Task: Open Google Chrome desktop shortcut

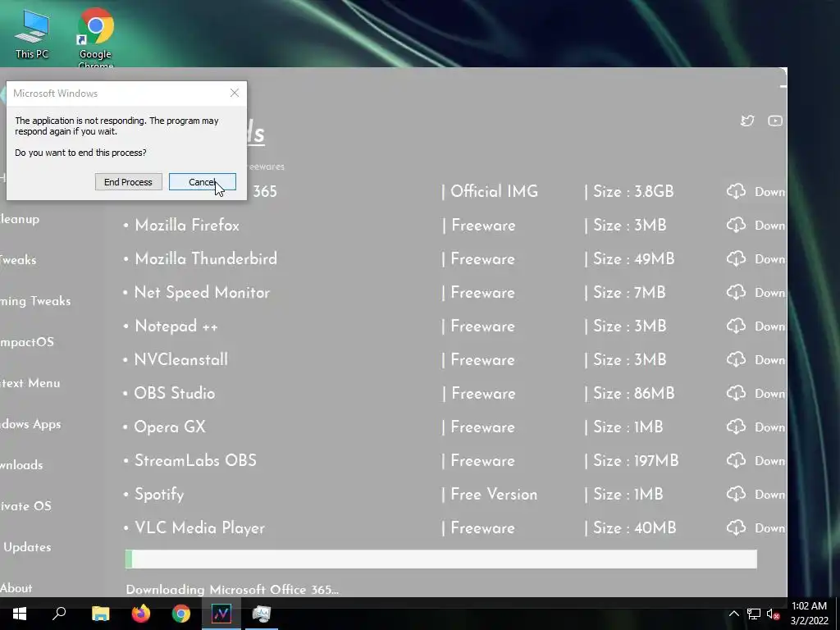Action: pyautogui.click(x=95, y=38)
